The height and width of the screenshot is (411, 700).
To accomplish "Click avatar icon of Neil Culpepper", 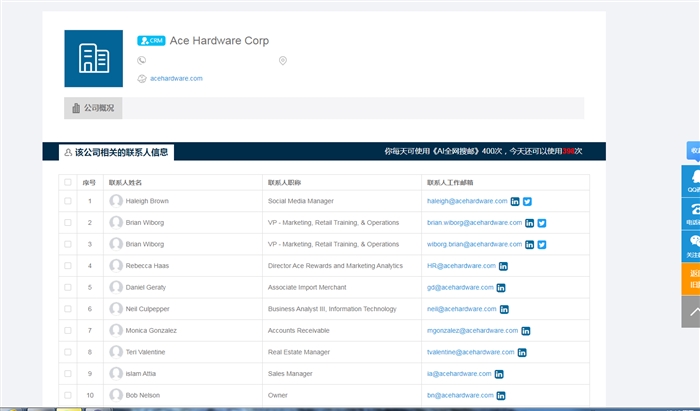I will click(x=116, y=308).
